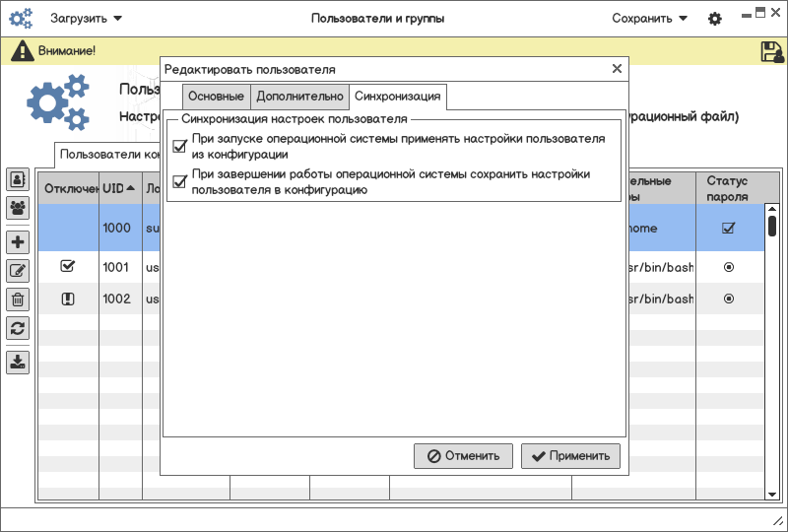
Task: Click the download import sidebar icon
Action: pyautogui.click(x=18, y=362)
